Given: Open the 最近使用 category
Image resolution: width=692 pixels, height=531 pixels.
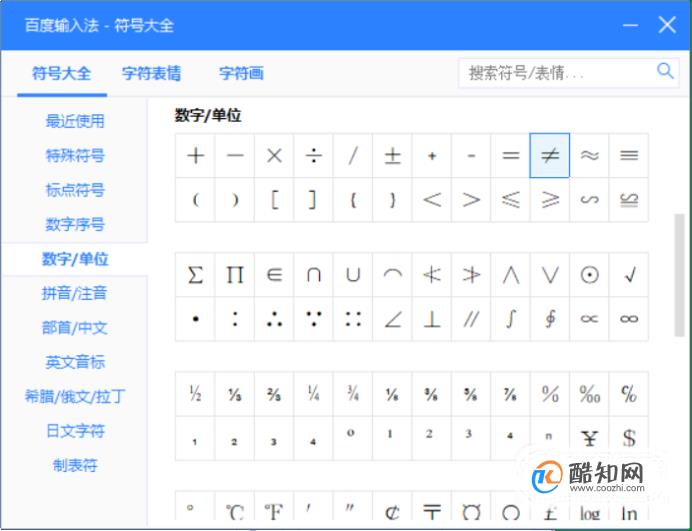Looking at the screenshot, I should point(75,121).
